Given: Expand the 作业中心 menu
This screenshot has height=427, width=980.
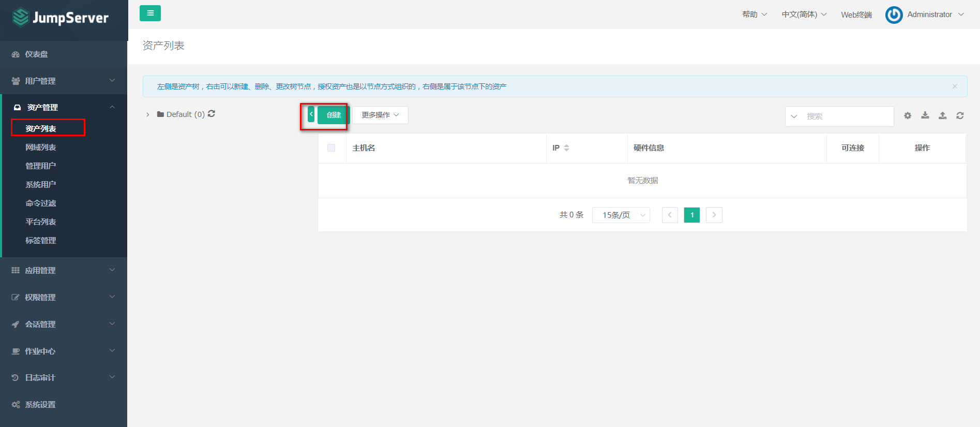Looking at the screenshot, I should (x=64, y=351).
